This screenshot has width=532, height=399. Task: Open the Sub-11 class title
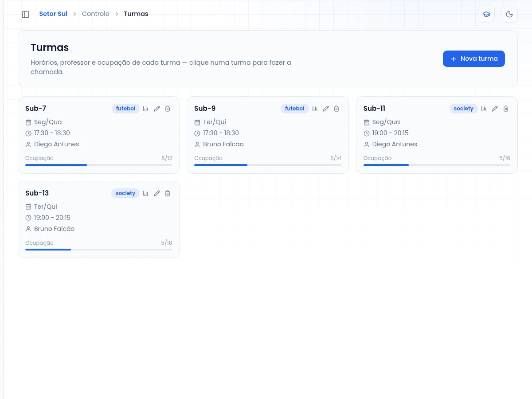tap(374, 109)
